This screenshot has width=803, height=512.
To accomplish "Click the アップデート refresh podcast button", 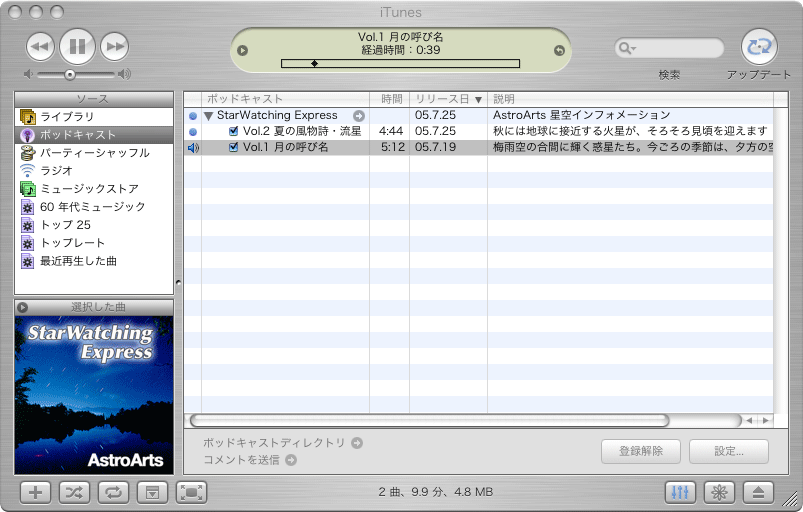I will (x=759, y=47).
